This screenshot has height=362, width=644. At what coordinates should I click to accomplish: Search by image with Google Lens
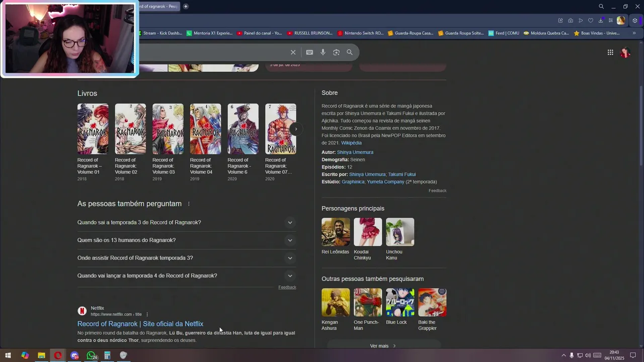(x=336, y=52)
